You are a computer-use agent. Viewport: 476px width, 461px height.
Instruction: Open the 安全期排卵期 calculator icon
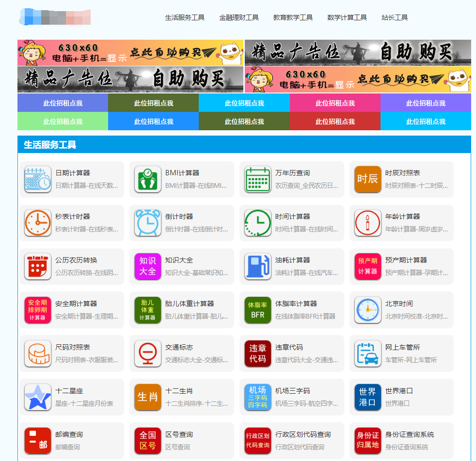tap(38, 310)
